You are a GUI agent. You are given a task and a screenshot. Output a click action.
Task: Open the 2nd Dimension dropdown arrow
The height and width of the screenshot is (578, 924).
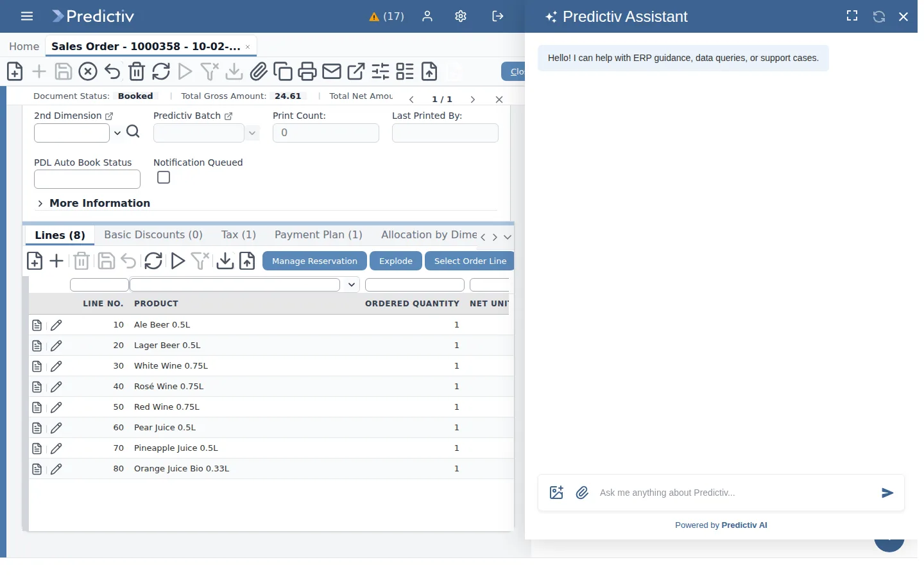click(x=117, y=133)
